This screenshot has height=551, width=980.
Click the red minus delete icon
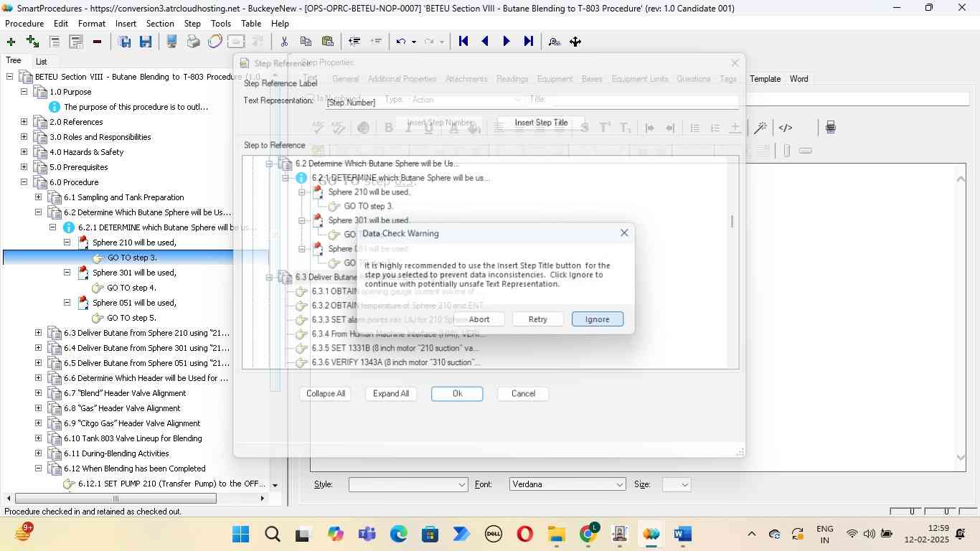97,42
